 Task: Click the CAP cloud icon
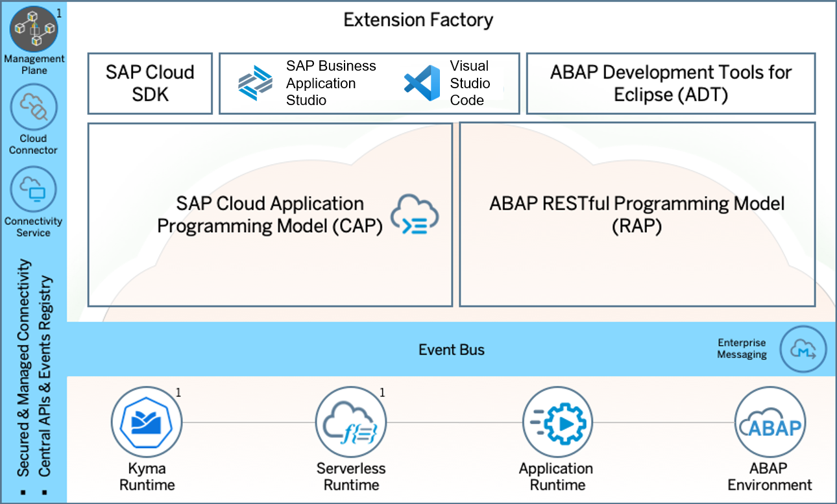pyautogui.click(x=415, y=215)
